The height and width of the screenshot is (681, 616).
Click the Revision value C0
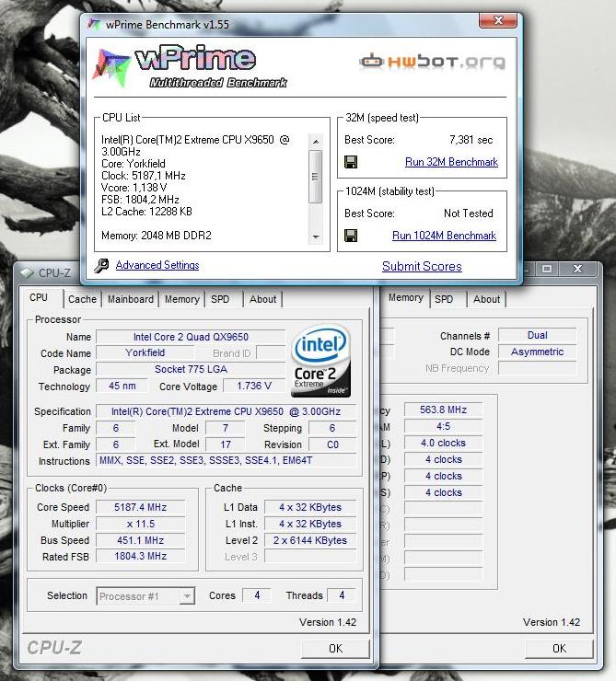click(x=332, y=444)
